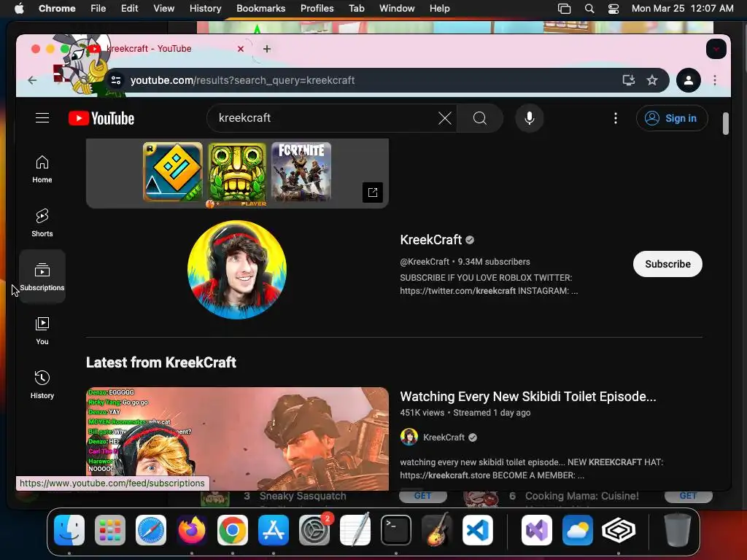Click the YouTube page scrollbar

click(726, 124)
